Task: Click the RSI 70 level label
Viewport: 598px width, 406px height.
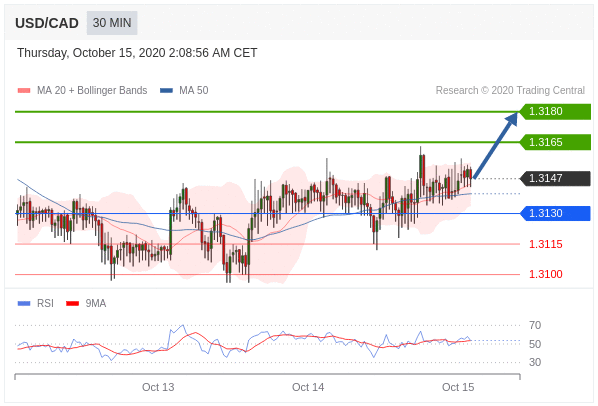Action: (535, 325)
